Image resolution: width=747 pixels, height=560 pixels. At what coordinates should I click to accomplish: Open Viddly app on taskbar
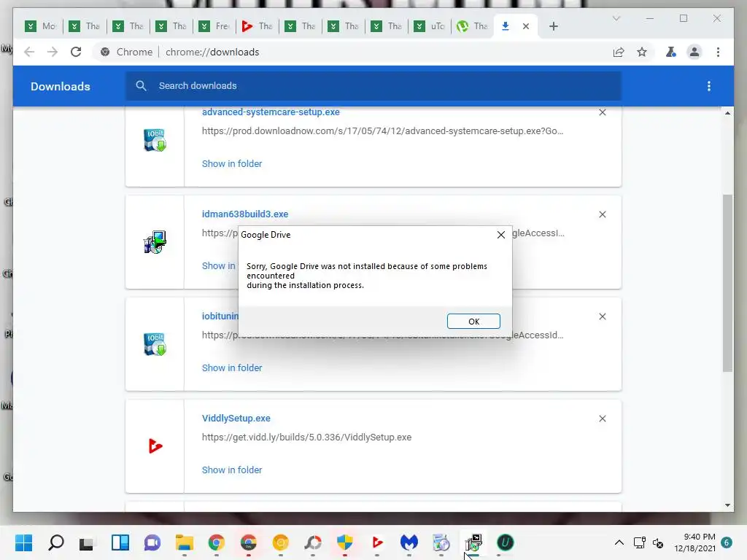(377, 542)
